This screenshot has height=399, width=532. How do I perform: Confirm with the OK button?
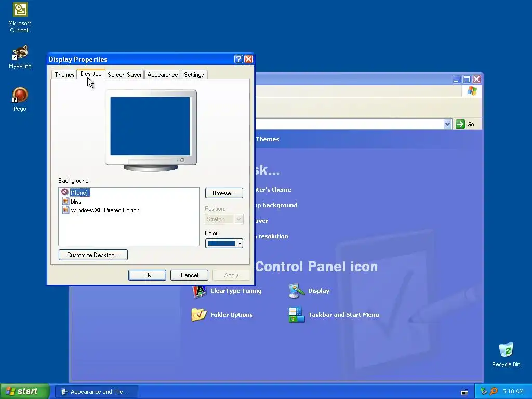click(x=147, y=275)
